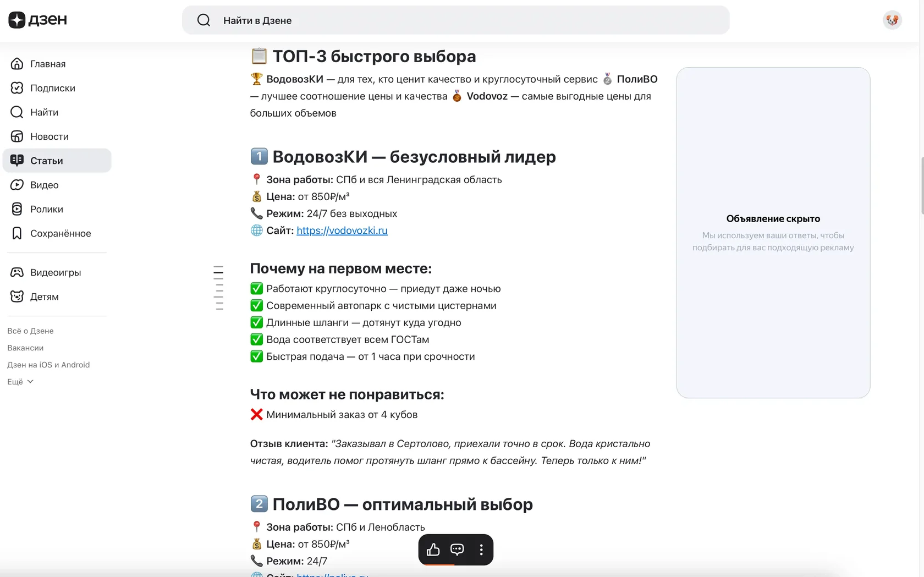Switch to the Статьи tab
924x577 pixels.
point(47,160)
